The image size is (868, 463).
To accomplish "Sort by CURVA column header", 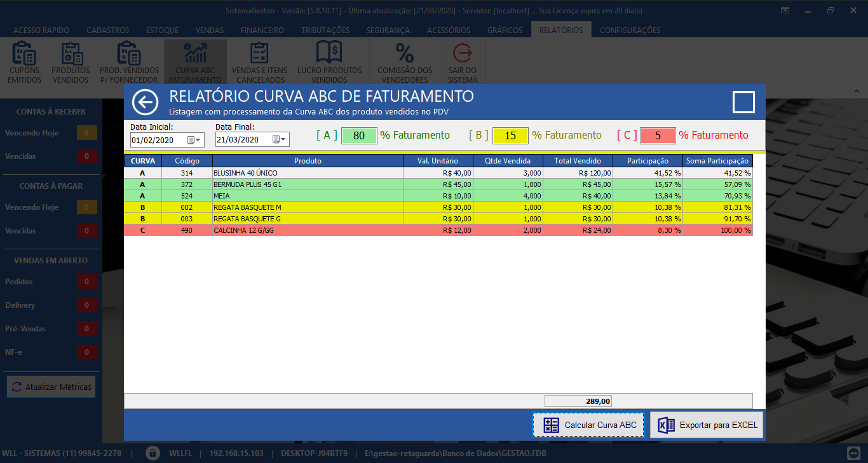I will point(143,161).
